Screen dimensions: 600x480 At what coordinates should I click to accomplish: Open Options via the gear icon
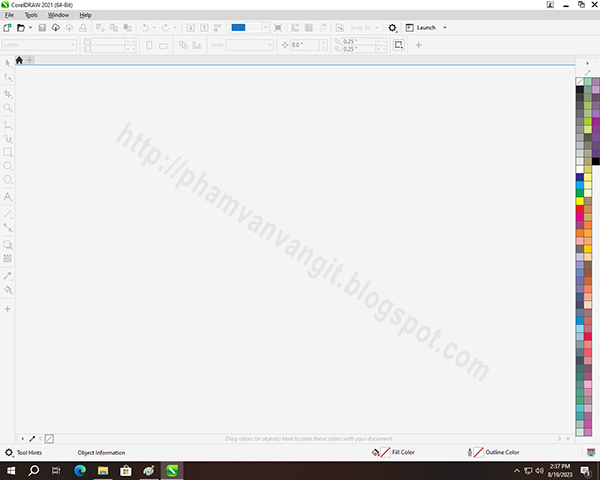[x=392, y=28]
